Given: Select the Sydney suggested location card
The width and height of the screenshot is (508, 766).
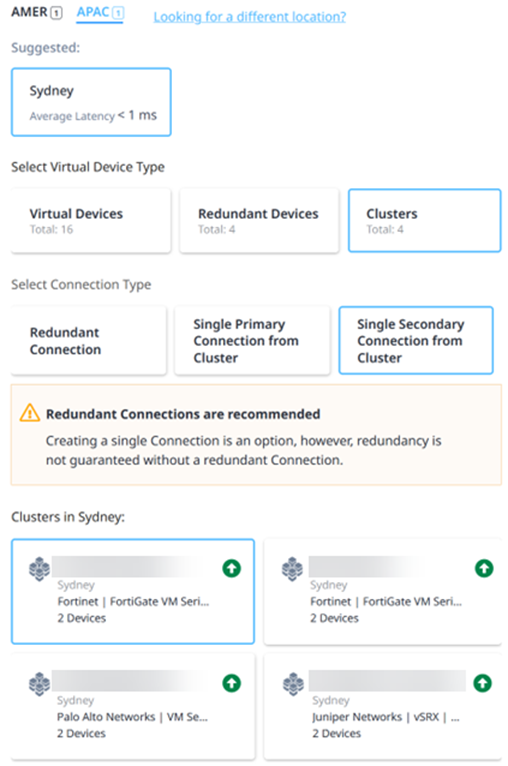Looking at the screenshot, I should click(x=91, y=102).
